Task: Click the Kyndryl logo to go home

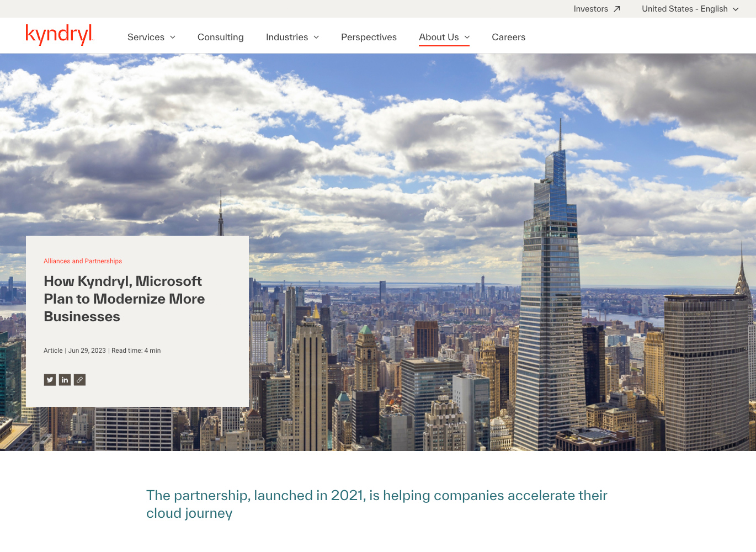Action: tap(60, 35)
